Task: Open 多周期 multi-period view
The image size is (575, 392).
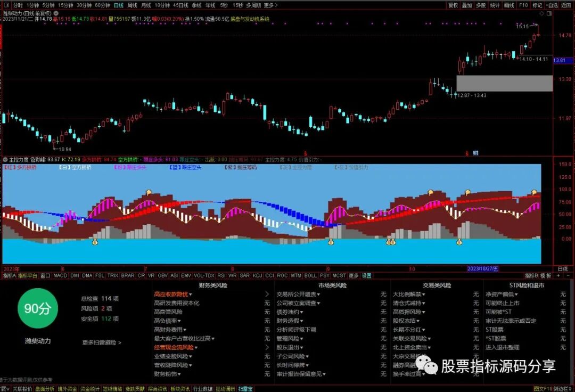Action: click(253, 5)
